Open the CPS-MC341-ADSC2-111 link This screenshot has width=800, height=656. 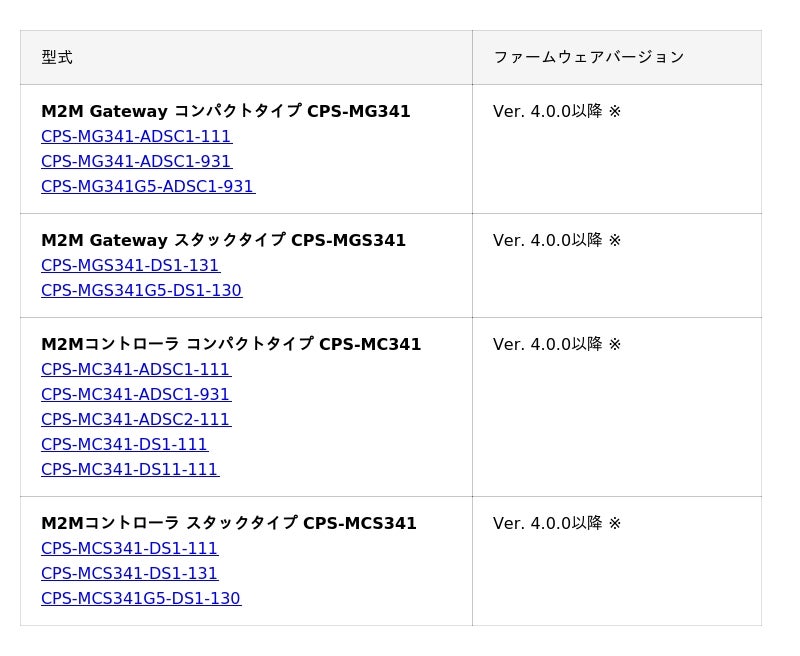click(136, 420)
